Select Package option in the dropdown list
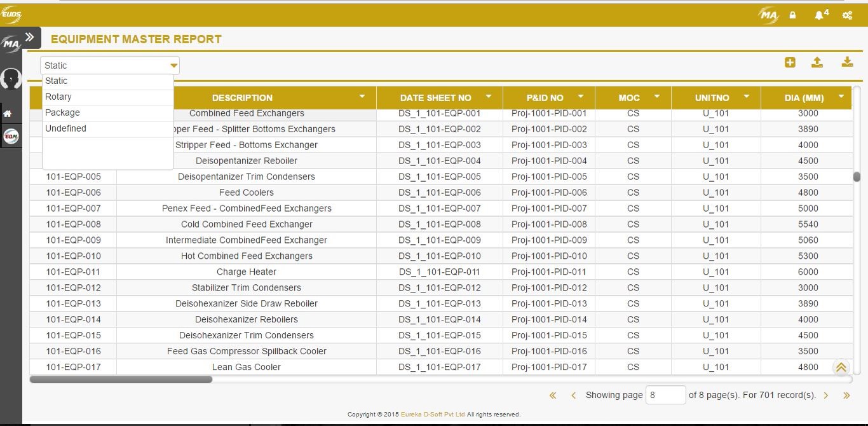The width and height of the screenshot is (868, 426). click(x=108, y=113)
